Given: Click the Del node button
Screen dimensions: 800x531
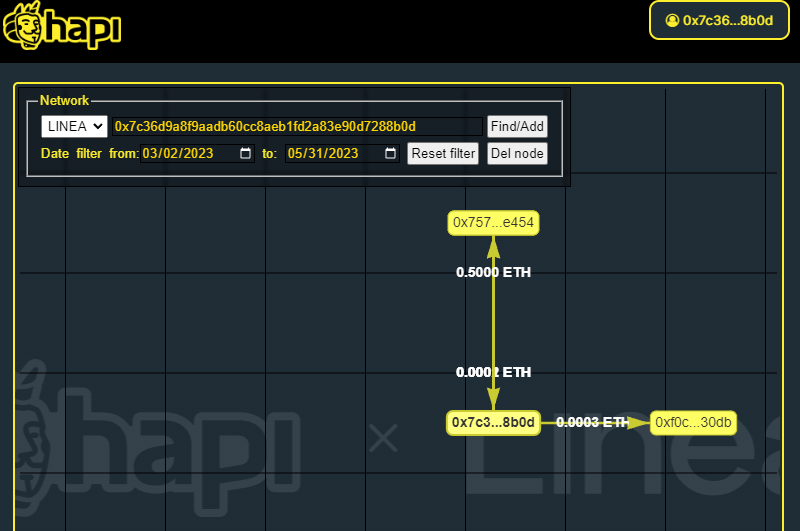Looking at the screenshot, I should click(x=517, y=154).
